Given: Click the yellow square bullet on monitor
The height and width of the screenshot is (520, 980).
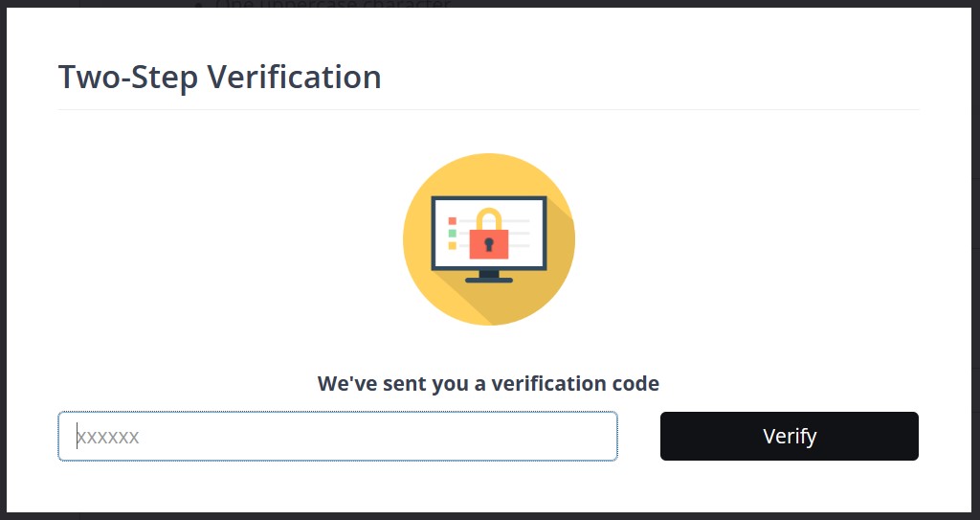Looking at the screenshot, I should click(x=453, y=246).
